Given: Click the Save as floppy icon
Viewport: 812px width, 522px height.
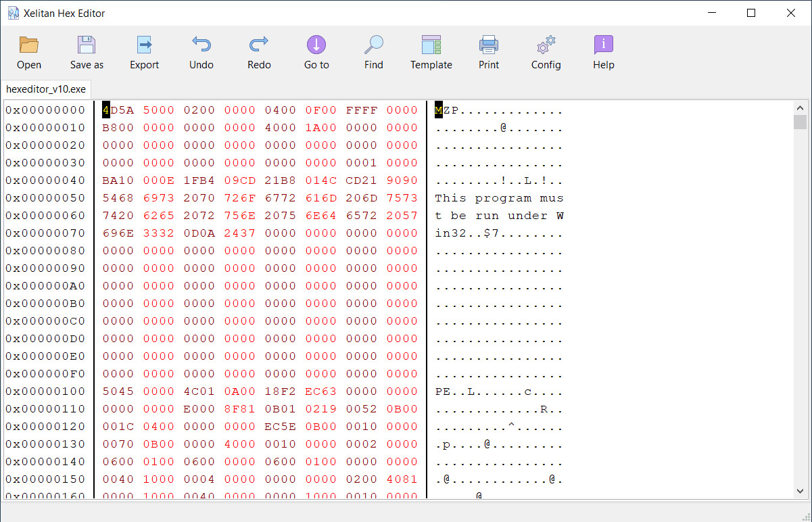Looking at the screenshot, I should point(87,45).
